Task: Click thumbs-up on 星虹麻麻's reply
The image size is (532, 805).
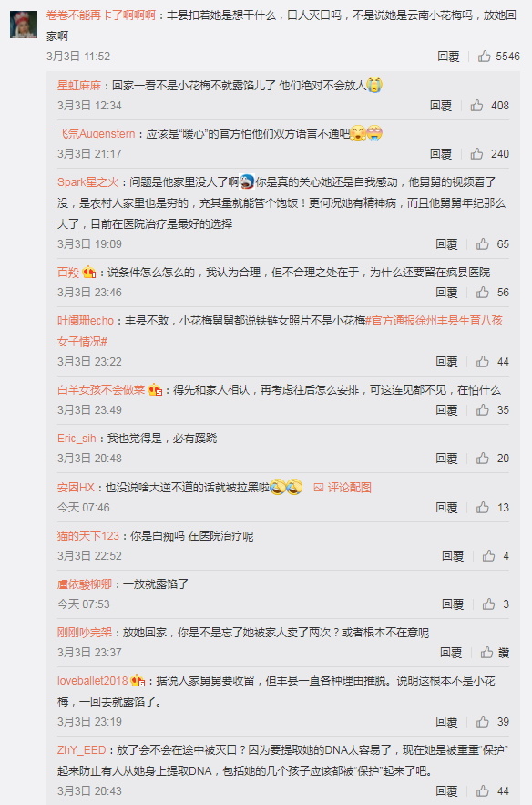Action: [x=476, y=105]
